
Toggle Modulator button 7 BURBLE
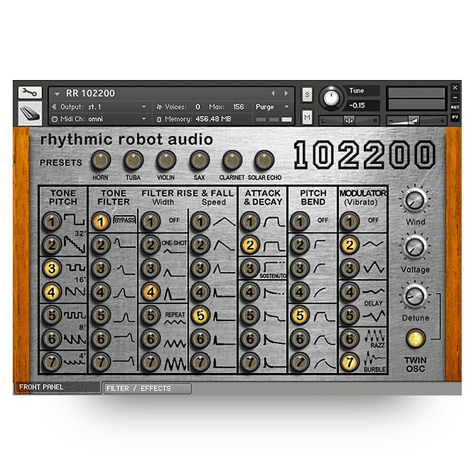pos(350,362)
